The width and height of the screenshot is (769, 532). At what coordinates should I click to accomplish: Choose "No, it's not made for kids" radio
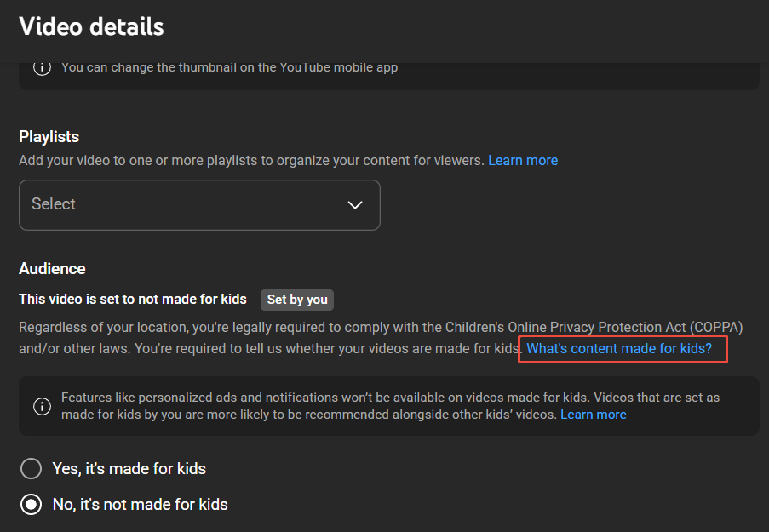pos(32,505)
